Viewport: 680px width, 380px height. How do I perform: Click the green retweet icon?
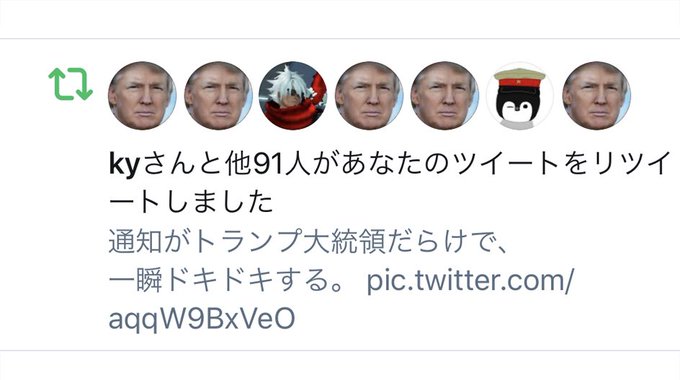pyautogui.click(x=70, y=84)
